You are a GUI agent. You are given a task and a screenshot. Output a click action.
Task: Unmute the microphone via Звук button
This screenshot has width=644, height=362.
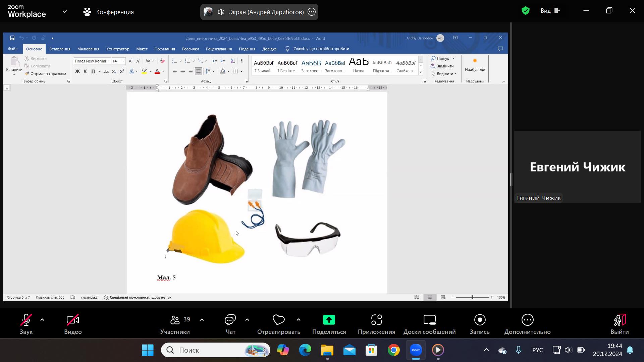pos(26,321)
